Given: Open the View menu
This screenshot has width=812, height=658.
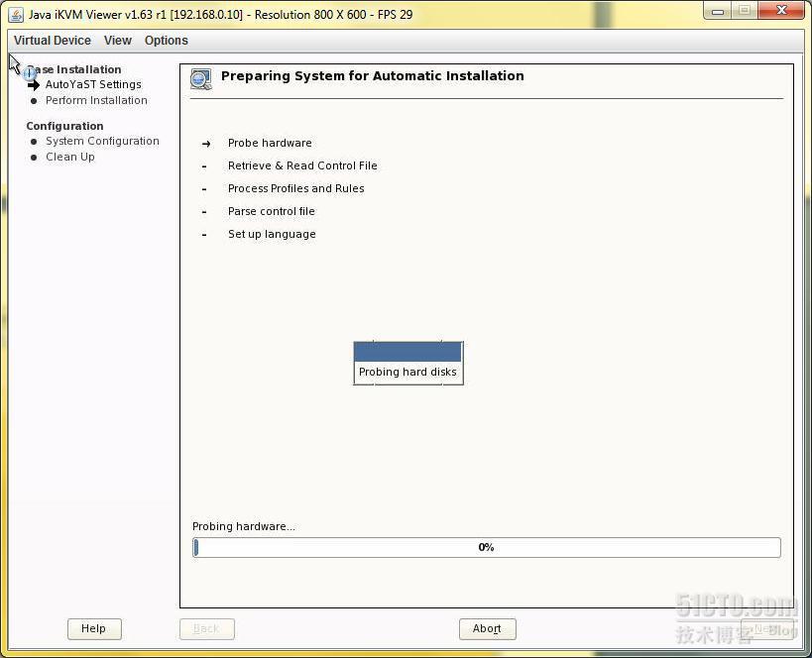Looking at the screenshot, I should [118, 41].
